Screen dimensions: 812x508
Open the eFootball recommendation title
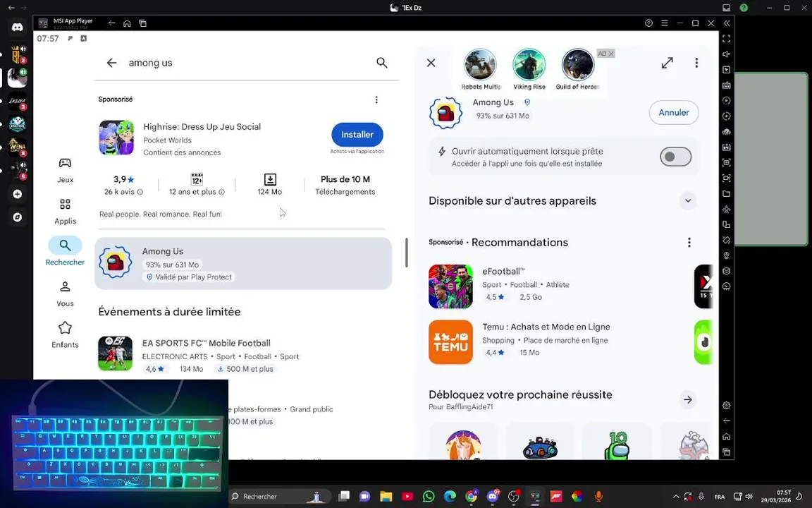click(x=503, y=271)
